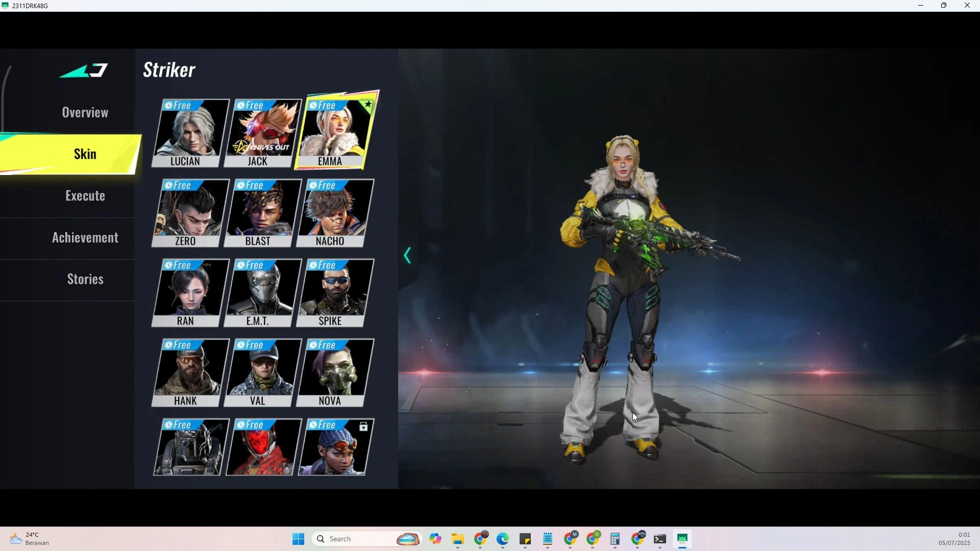This screenshot has height=551, width=980.
Task: Switch to the Execute tab
Action: click(85, 196)
